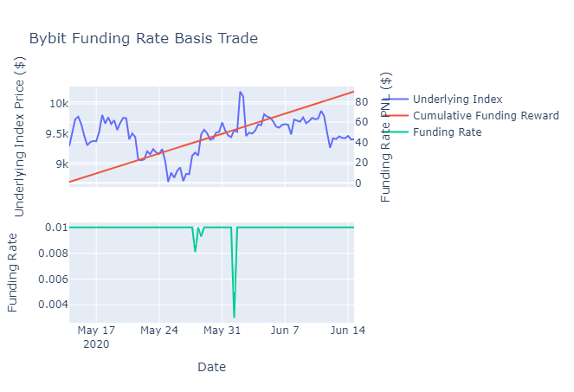Toggle the Funding Rate legend item

[x=448, y=132]
